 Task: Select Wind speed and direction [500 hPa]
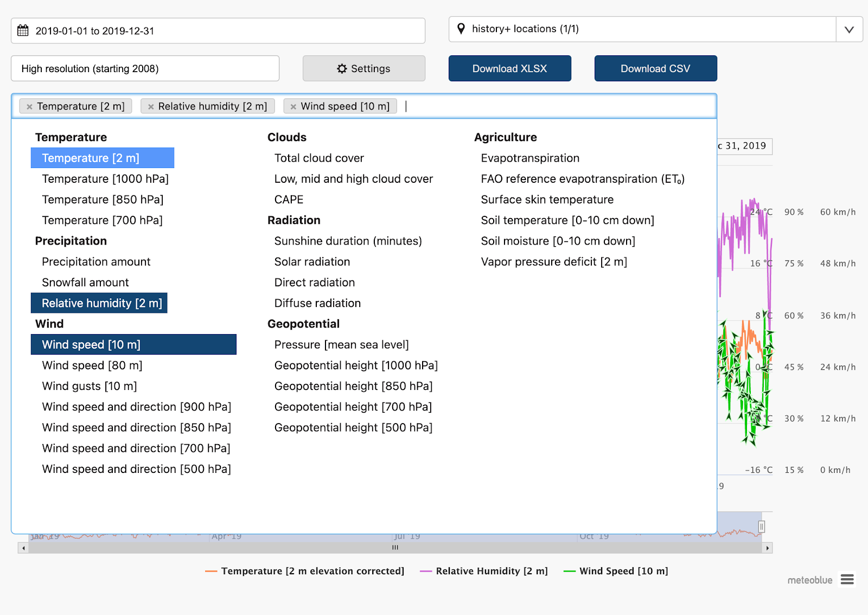coord(137,469)
